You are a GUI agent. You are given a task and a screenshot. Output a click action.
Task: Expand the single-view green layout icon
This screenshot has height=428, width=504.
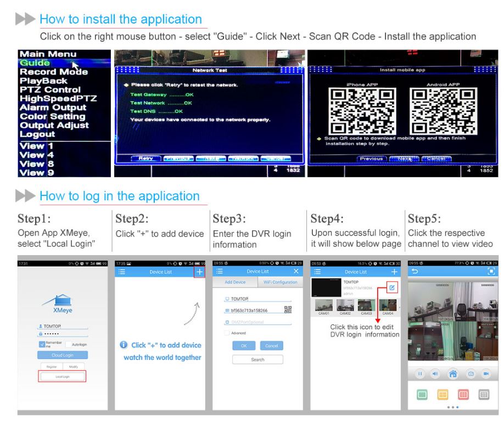pyautogui.click(x=422, y=395)
